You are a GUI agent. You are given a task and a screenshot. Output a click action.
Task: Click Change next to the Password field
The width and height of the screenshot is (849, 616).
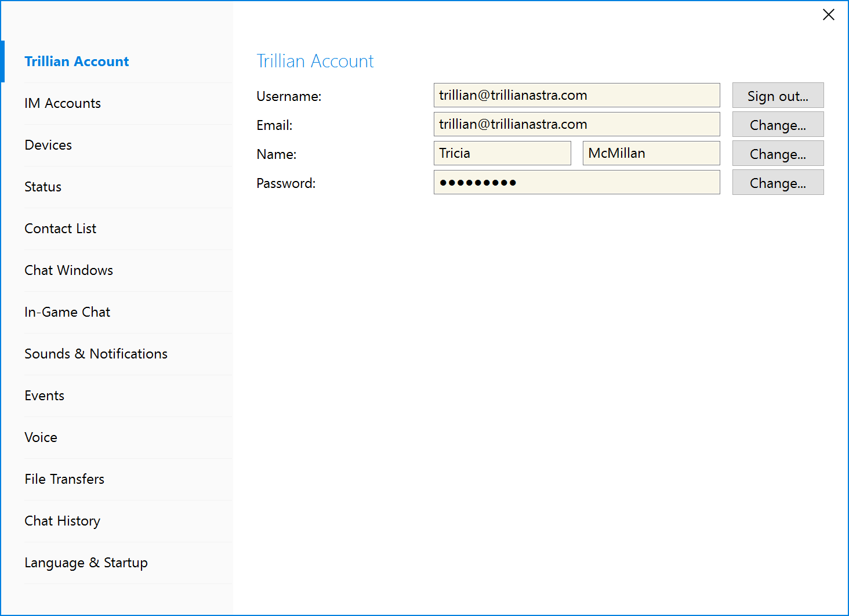point(778,183)
